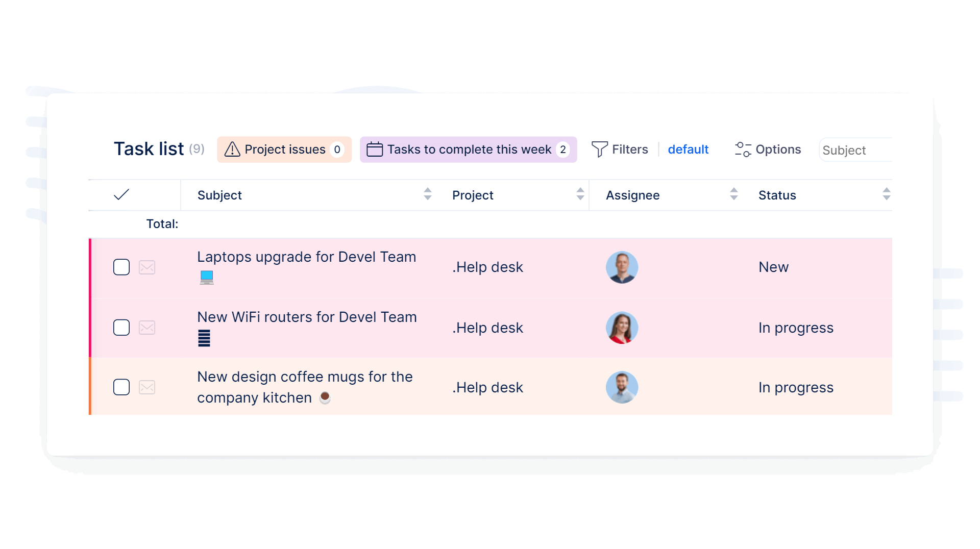Open .Help desk project on coffee mugs row

pyautogui.click(x=487, y=388)
